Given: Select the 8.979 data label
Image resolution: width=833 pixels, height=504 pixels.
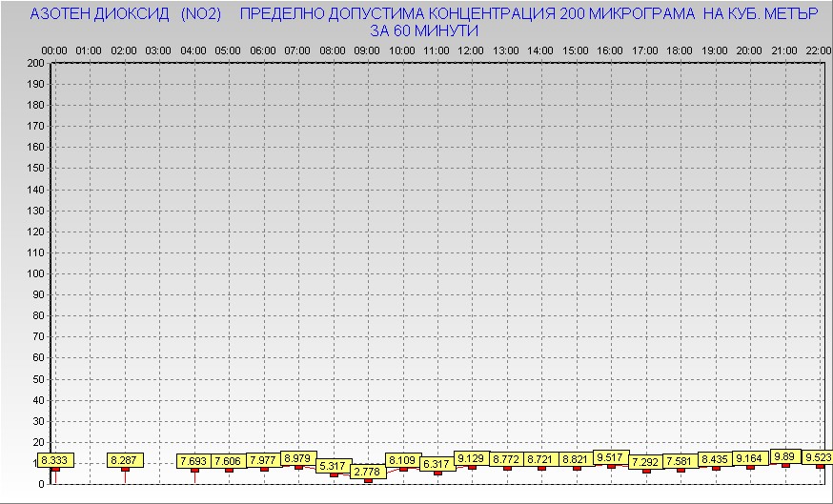Looking at the screenshot, I should click(x=298, y=458).
